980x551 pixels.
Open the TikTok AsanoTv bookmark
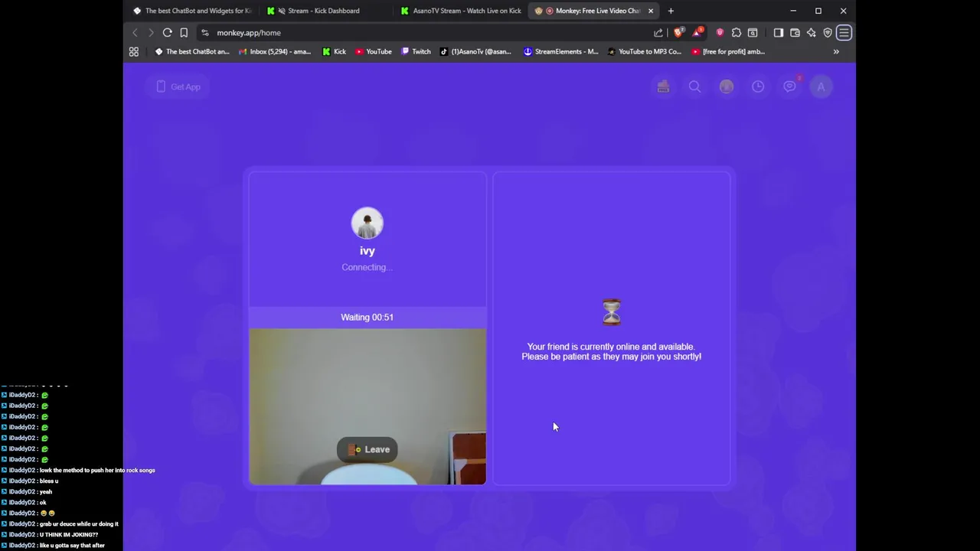pos(475,51)
